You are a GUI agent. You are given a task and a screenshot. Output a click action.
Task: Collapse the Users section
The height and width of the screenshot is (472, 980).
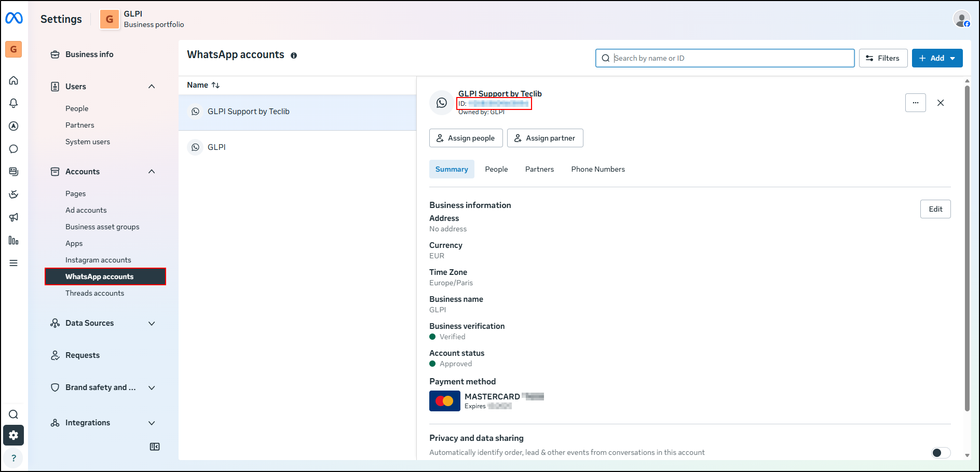(152, 87)
